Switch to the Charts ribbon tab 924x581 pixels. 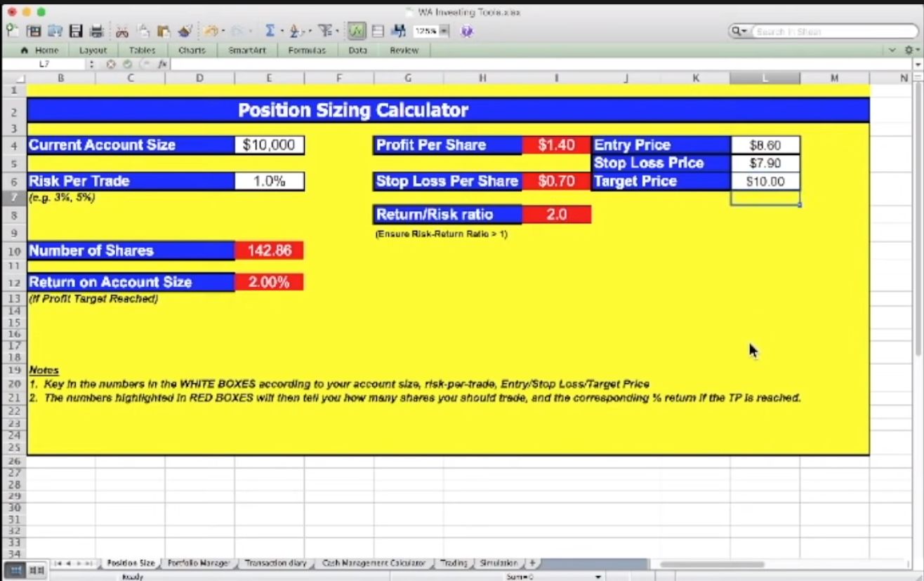pos(192,51)
